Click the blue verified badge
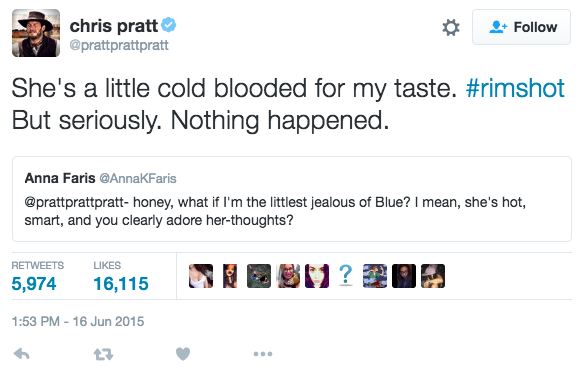The image size is (588, 370). pos(169,25)
